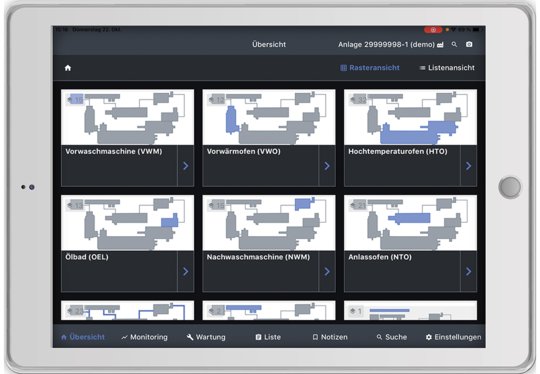The width and height of the screenshot is (540, 374).
Task: Expand the Hochtemperaturofen (HTO) chevron arrow
Action: 468,166
